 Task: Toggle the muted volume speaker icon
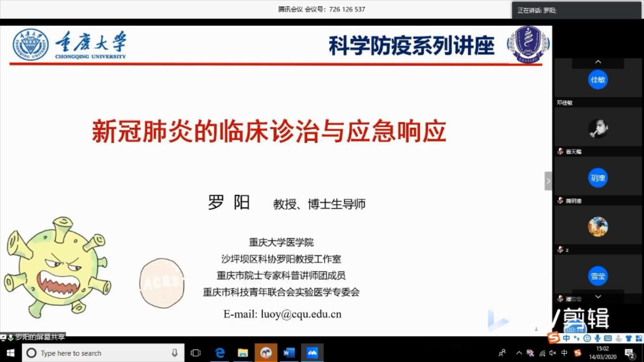553,353
